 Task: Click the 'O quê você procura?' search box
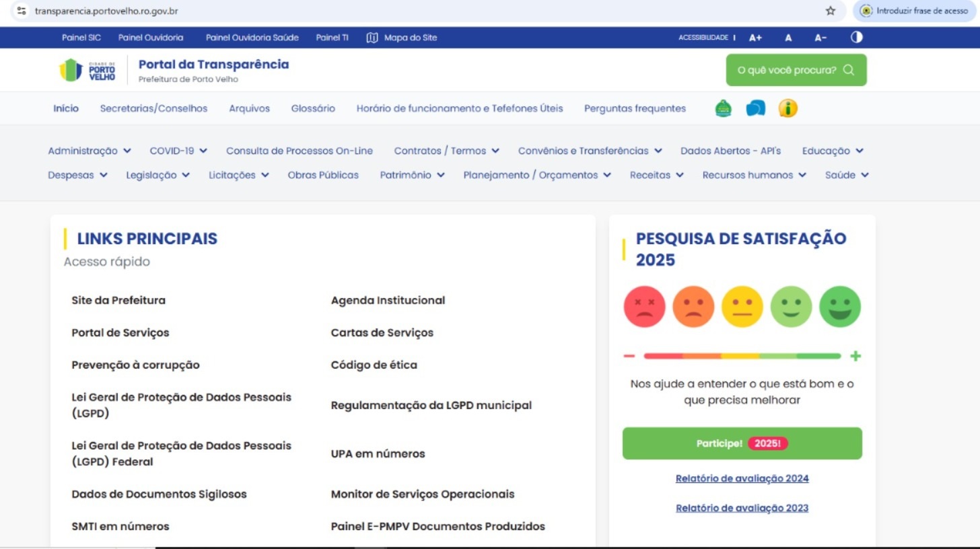pyautogui.click(x=796, y=70)
